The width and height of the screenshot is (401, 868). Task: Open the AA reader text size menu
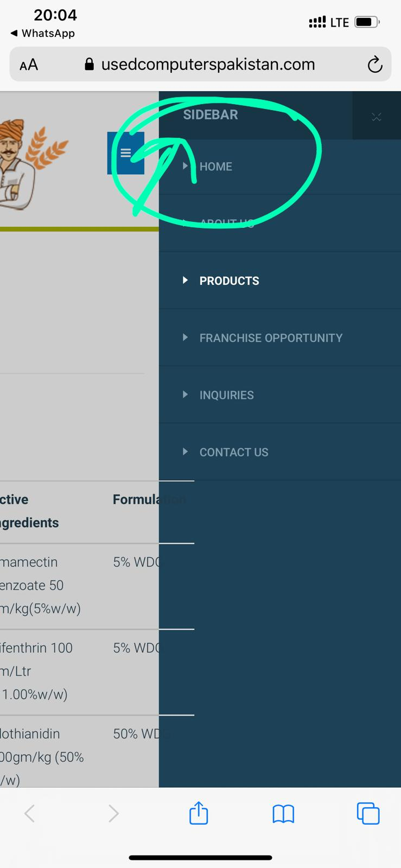pyautogui.click(x=29, y=65)
